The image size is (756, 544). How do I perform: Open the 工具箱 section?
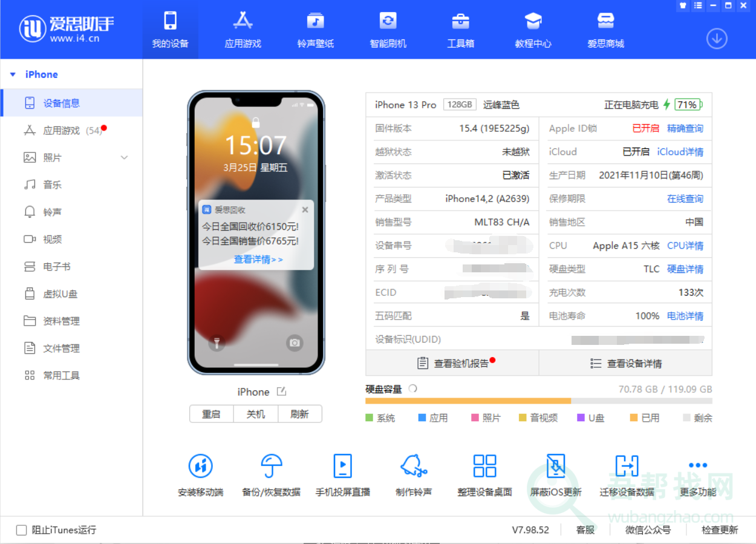(x=460, y=29)
